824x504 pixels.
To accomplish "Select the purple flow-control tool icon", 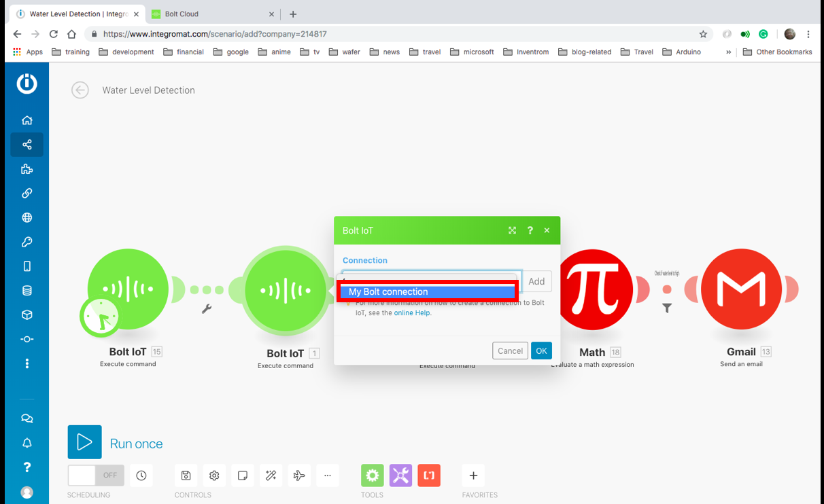I will click(x=400, y=475).
